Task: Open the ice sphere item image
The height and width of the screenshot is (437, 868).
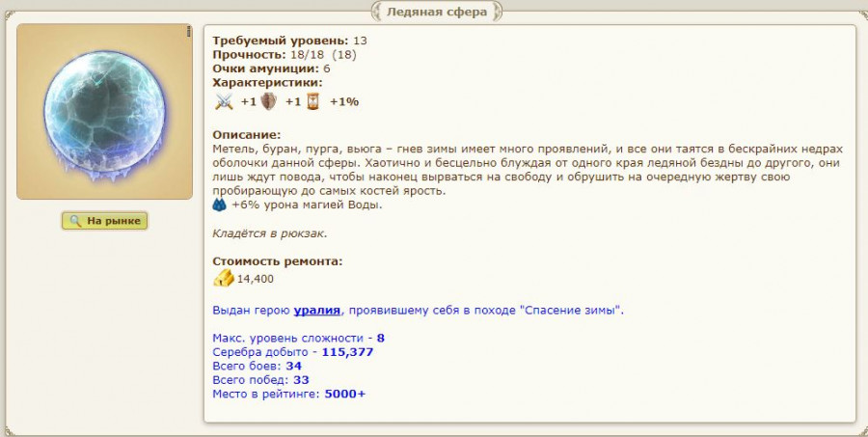Action: 104,111
